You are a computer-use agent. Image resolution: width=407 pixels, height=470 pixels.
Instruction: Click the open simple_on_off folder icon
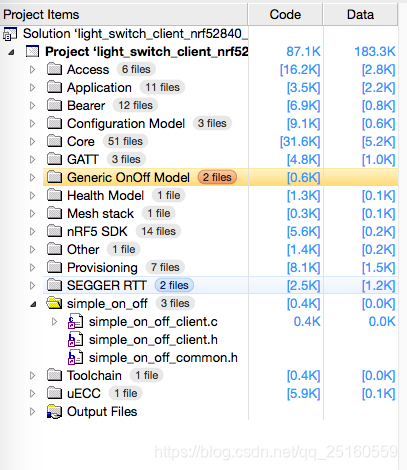tap(54, 303)
